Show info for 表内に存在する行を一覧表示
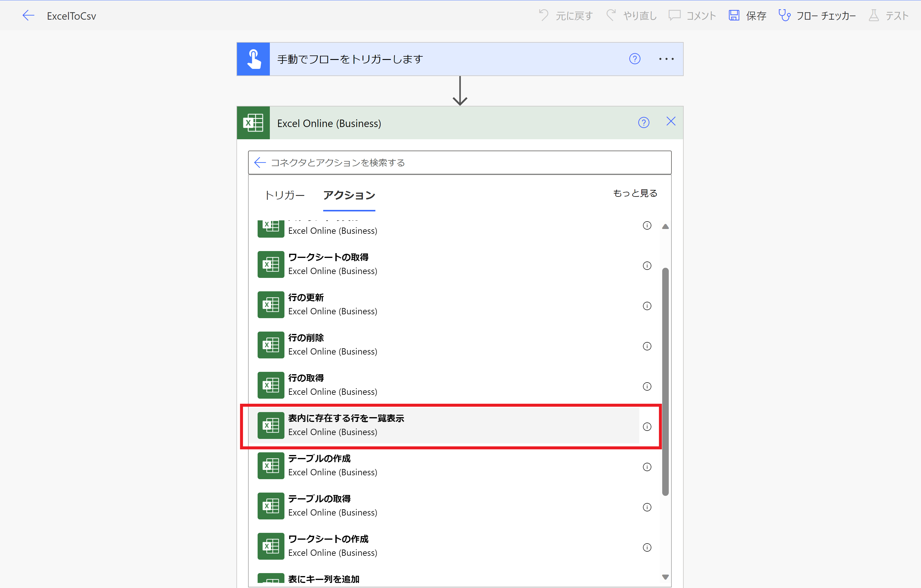 click(647, 427)
